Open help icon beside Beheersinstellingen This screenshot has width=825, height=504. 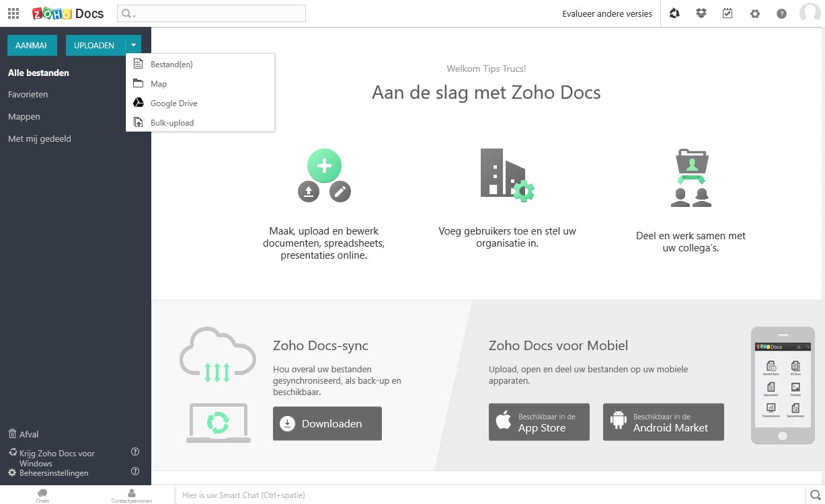[134, 471]
